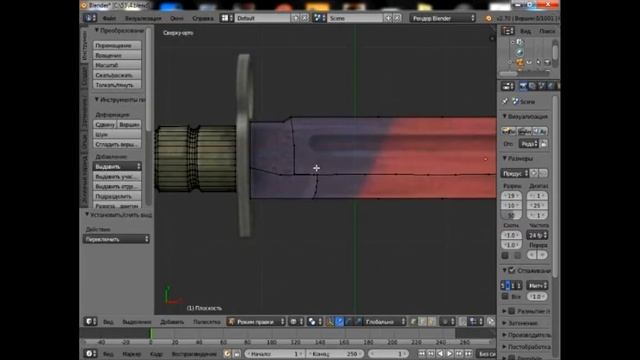The width and height of the screenshot is (640, 360).
Task: Click the Толкать/тянуть button
Action: tap(117, 85)
